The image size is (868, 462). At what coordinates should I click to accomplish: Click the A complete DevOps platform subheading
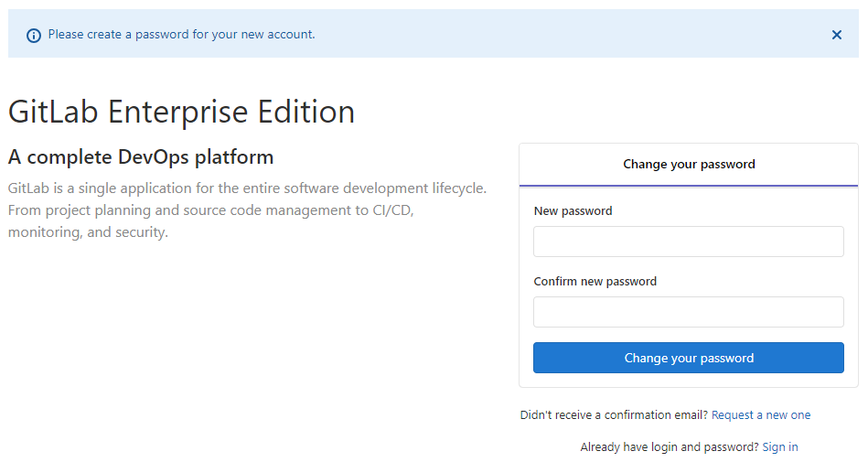point(141,157)
